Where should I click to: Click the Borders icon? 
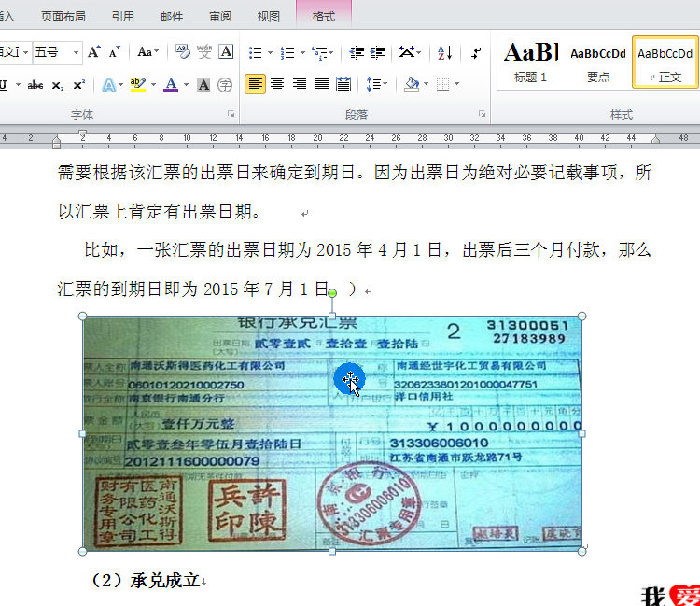(442, 84)
